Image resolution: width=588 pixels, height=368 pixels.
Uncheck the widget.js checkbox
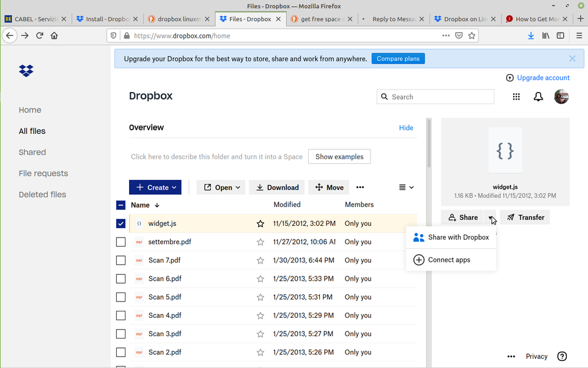coord(121,224)
